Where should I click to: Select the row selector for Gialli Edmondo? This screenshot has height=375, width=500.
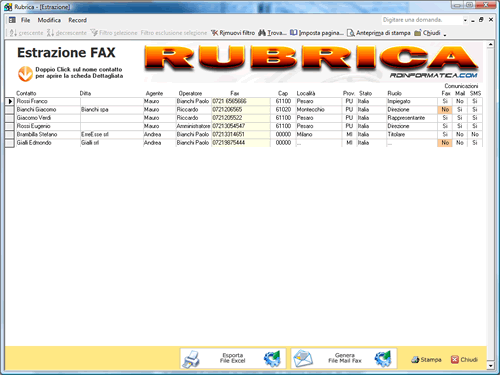[10, 143]
